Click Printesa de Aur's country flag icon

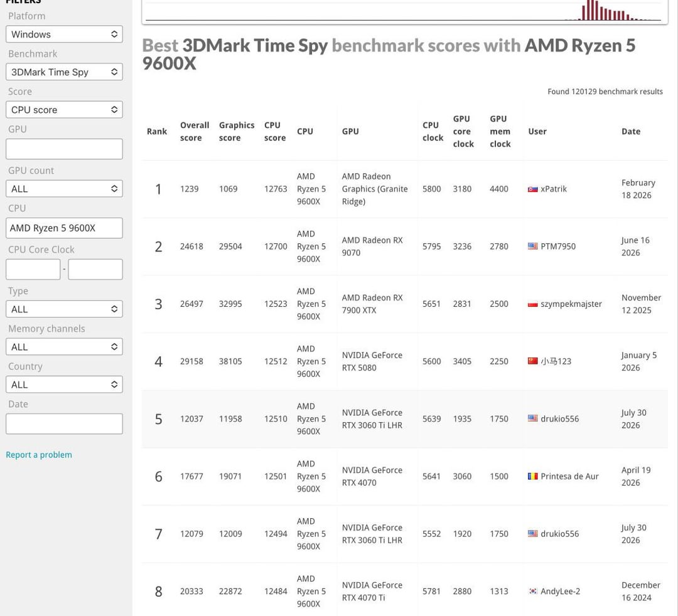tap(533, 477)
